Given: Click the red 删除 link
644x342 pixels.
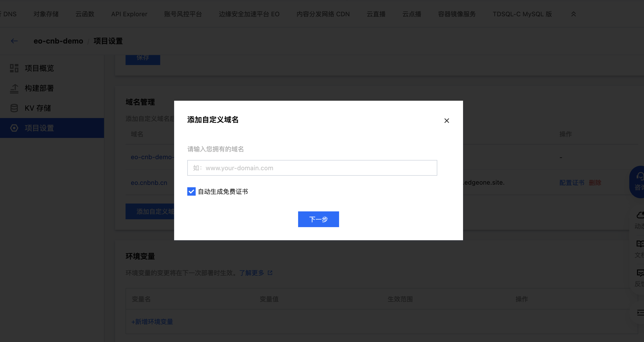Looking at the screenshot, I should pyautogui.click(x=595, y=183).
